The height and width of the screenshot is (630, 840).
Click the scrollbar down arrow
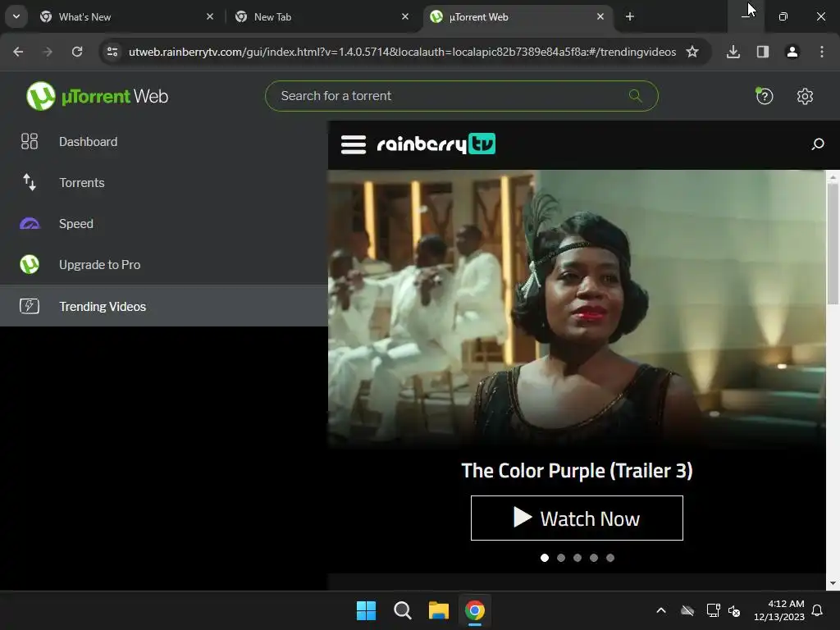click(x=833, y=583)
